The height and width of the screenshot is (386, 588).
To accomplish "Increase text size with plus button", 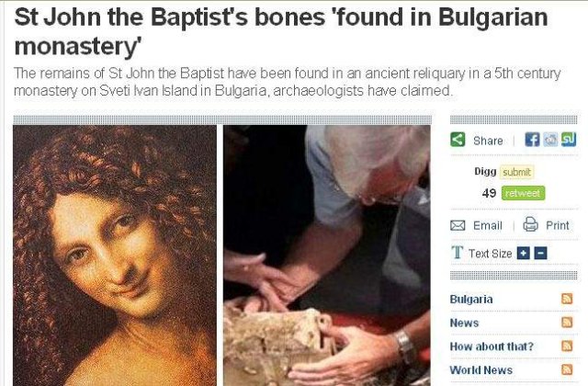I will pos(523,254).
